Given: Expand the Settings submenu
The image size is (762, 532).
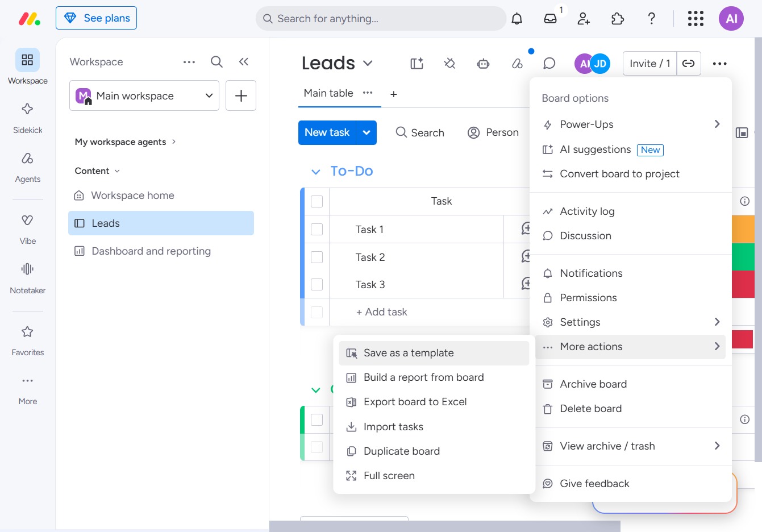Looking at the screenshot, I should pyautogui.click(x=631, y=322).
